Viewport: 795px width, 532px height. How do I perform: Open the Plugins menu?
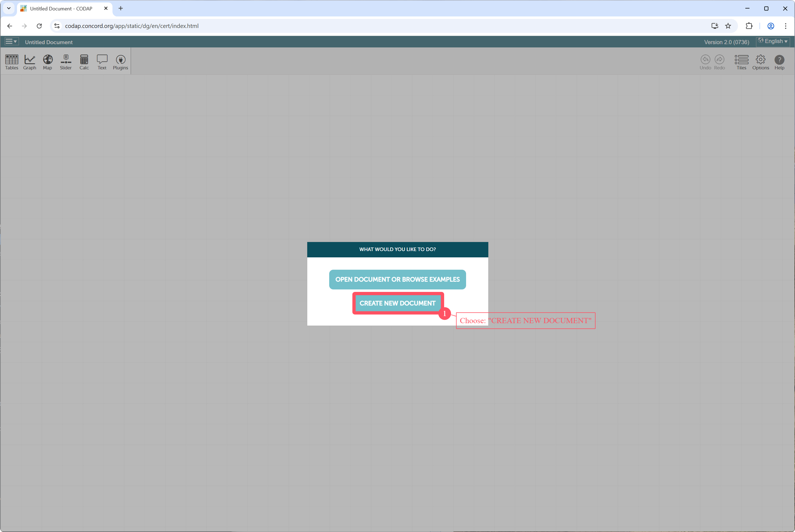[120, 62]
